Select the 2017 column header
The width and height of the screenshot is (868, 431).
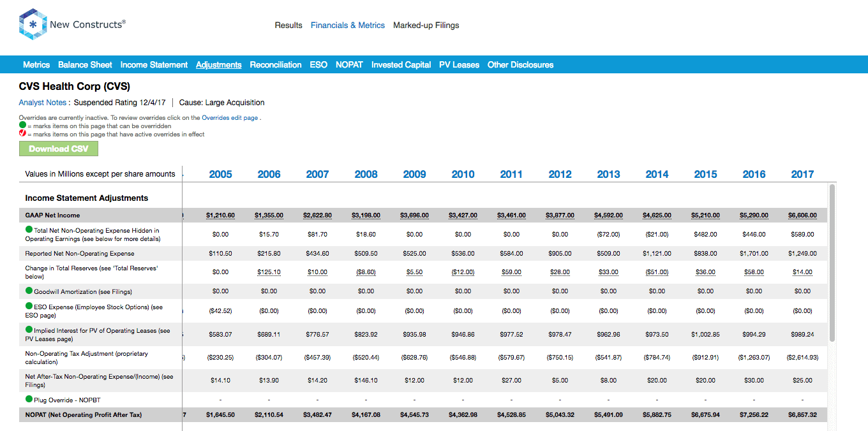803,174
